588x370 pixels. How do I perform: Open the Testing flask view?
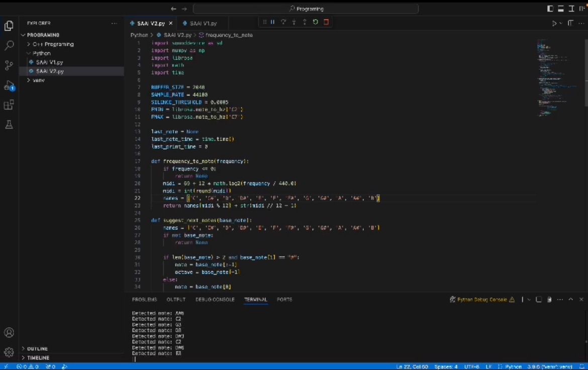click(x=9, y=125)
